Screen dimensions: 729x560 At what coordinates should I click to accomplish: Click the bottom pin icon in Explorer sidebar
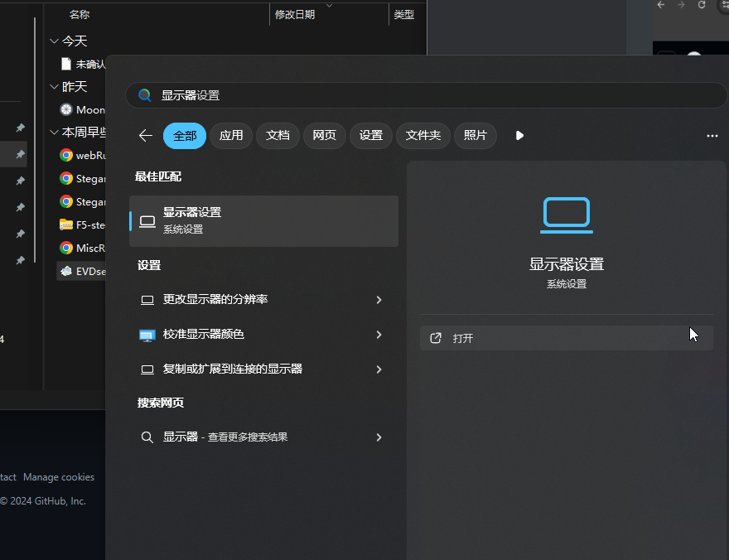pyautogui.click(x=21, y=261)
